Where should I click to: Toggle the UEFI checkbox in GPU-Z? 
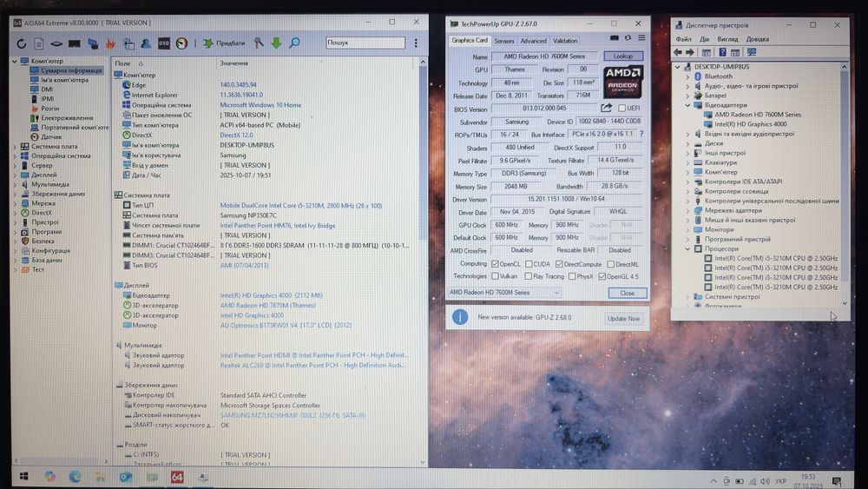[x=621, y=109]
